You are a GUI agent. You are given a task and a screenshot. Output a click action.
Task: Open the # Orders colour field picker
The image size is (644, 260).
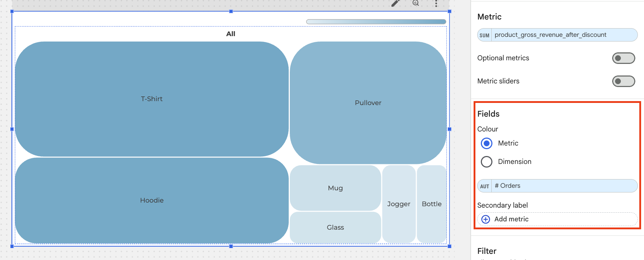point(564,186)
